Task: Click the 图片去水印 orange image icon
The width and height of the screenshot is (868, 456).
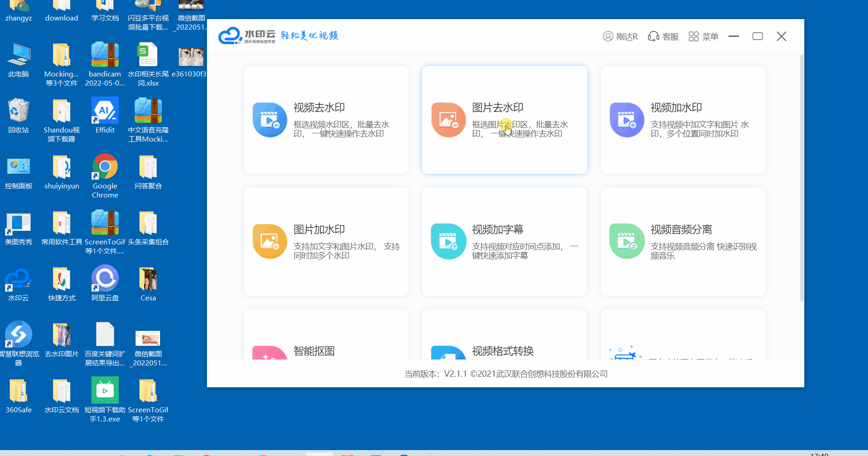Action: [x=448, y=120]
